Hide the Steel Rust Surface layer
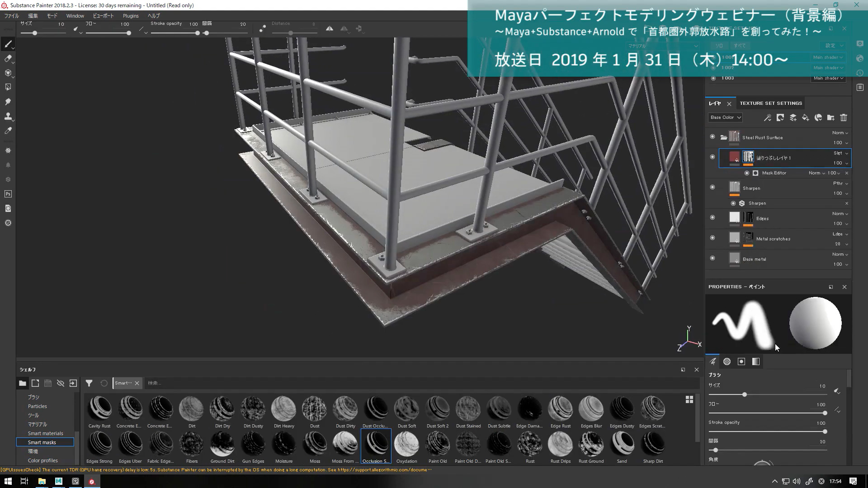This screenshot has height=488, width=868. [x=712, y=137]
